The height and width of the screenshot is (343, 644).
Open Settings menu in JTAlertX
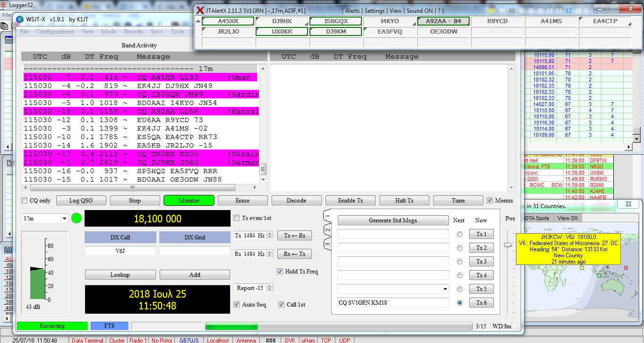coord(375,11)
